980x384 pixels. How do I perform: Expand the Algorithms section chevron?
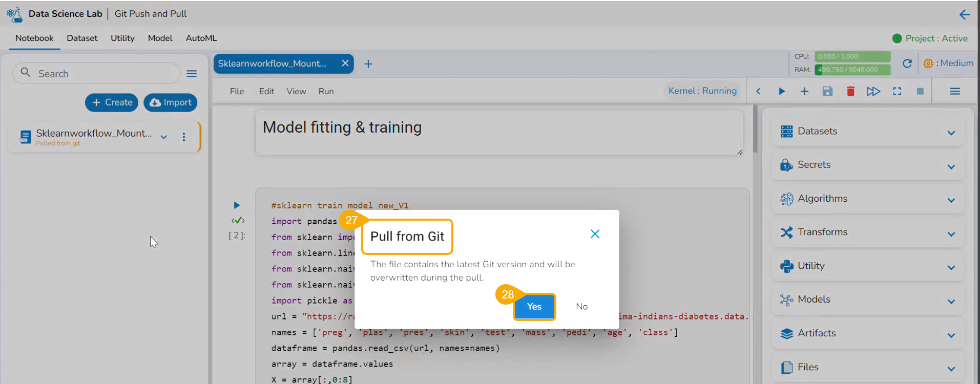pos(951,200)
